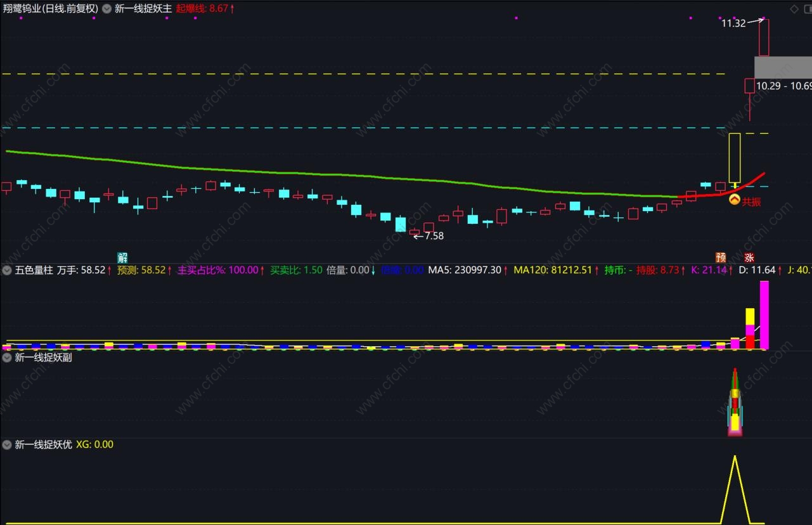
Task: Click the 解 marker below the candlesticks
Action: tap(122, 257)
